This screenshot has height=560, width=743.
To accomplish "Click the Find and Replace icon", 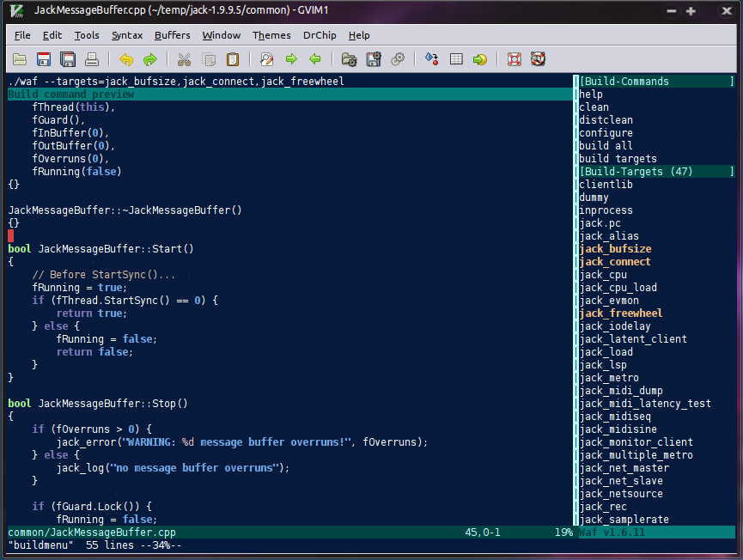I will click(x=267, y=59).
